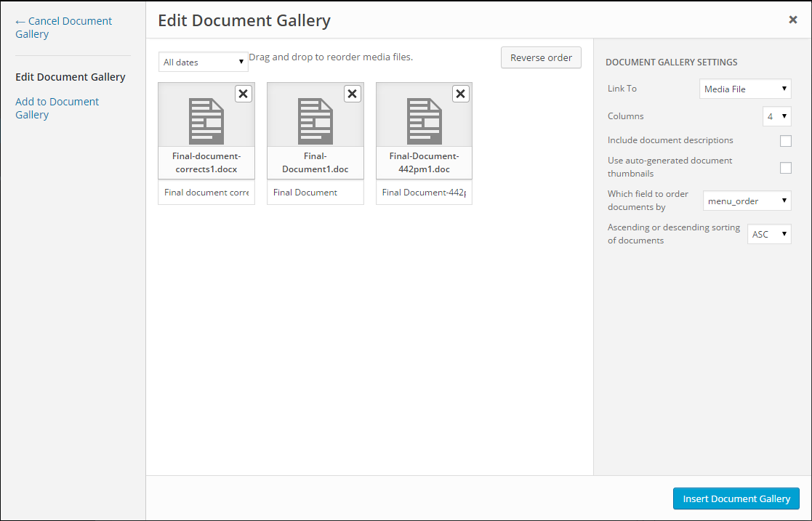
Task: Switch to Add to Document Gallery
Action: pyautogui.click(x=57, y=108)
